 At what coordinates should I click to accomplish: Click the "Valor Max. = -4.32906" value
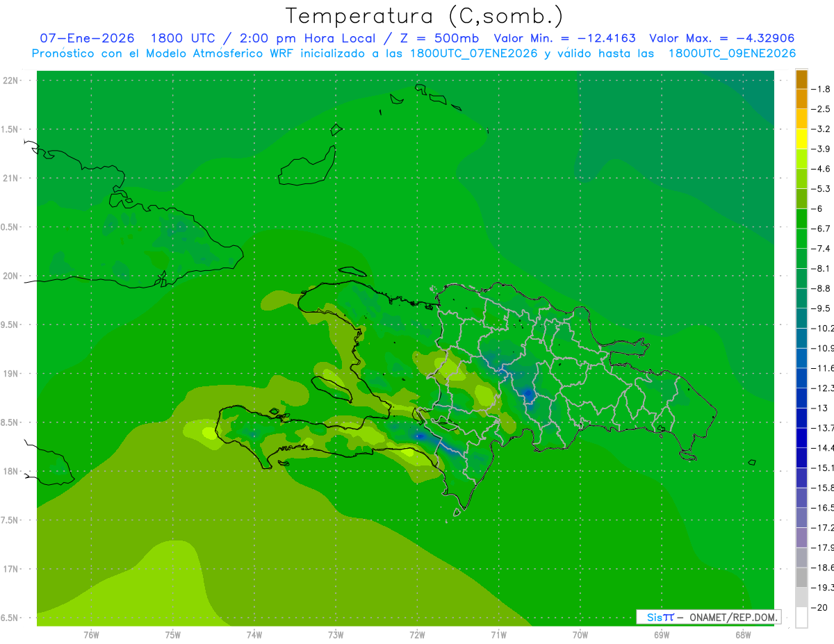[x=721, y=38]
